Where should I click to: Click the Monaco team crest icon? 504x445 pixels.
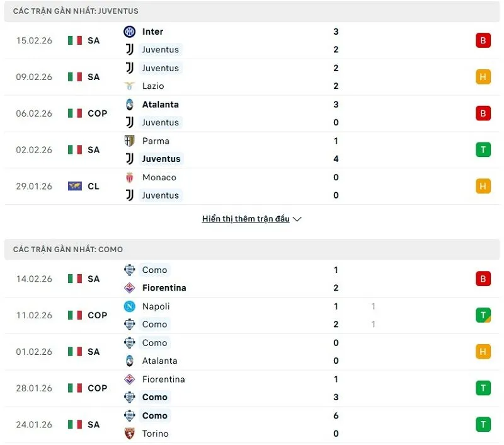click(x=130, y=177)
